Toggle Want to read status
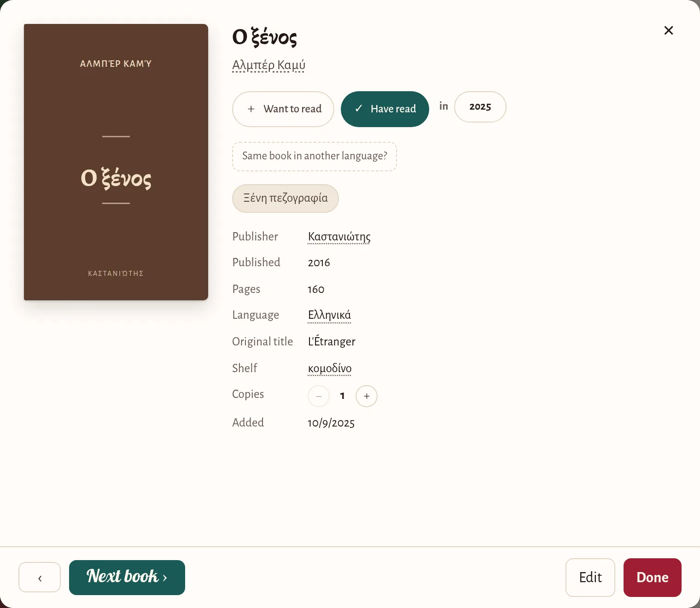Image resolution: width=700 pixels, height=608 pixels. click(283, 109)
